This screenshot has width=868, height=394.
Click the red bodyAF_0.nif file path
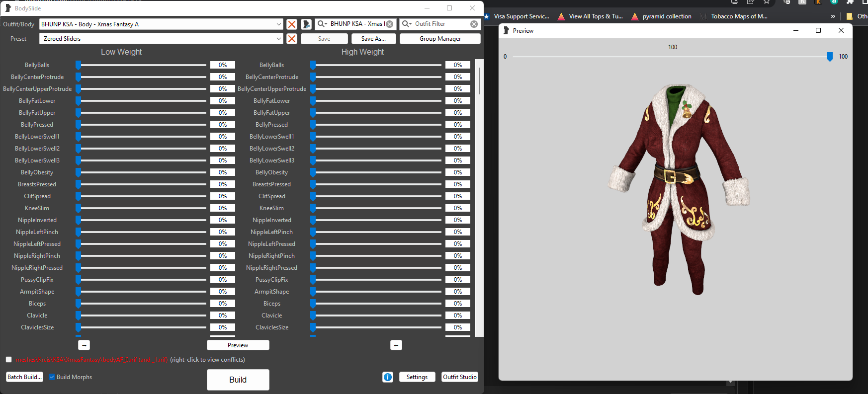[x=91, y=360]
